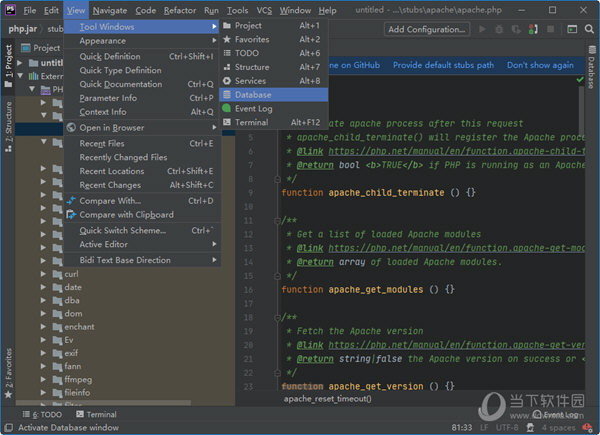The image size is (600, 435).
Task: Choose Quick Definition from View menu
Action: click(x=142, y=56)
